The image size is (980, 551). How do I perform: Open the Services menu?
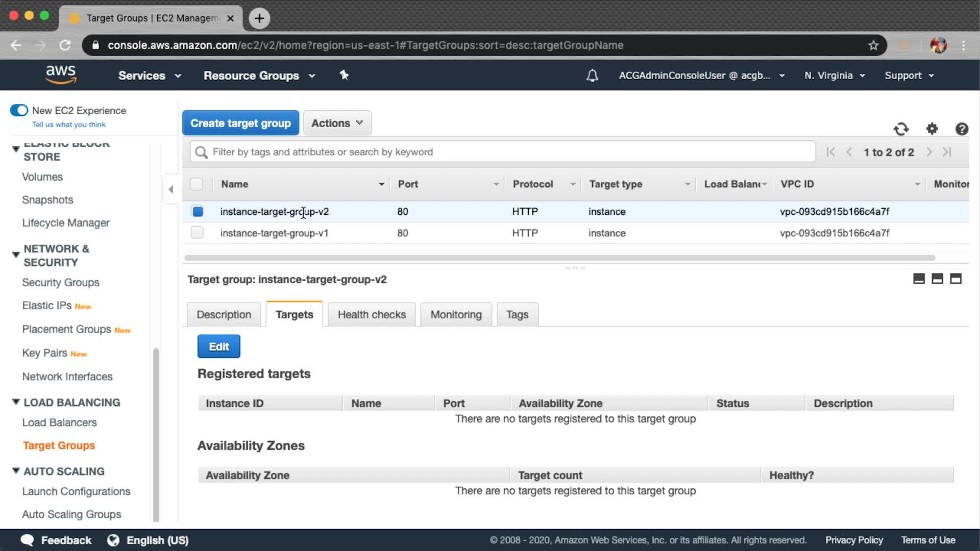click(150, 76)
